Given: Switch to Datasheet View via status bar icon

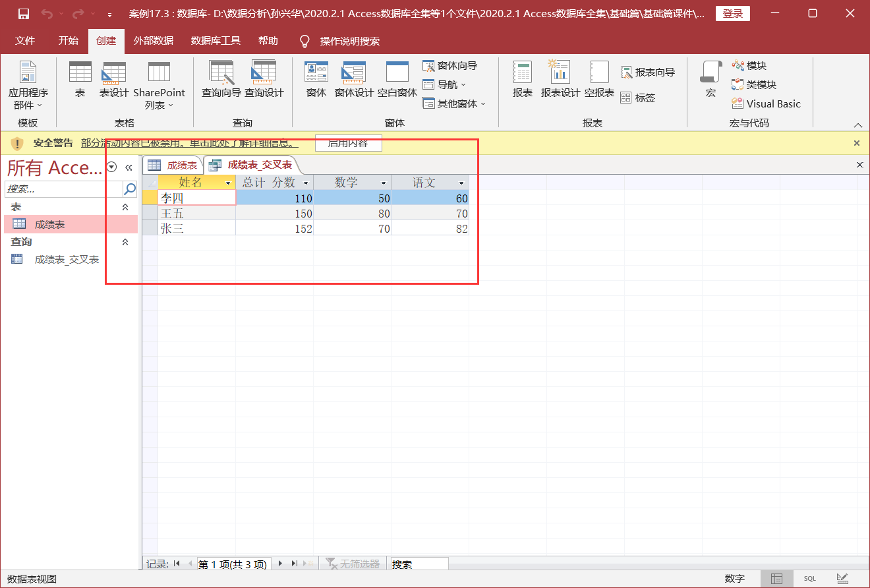Looking at the screenshot, I should pyautogui.click(x=777, y=579).
